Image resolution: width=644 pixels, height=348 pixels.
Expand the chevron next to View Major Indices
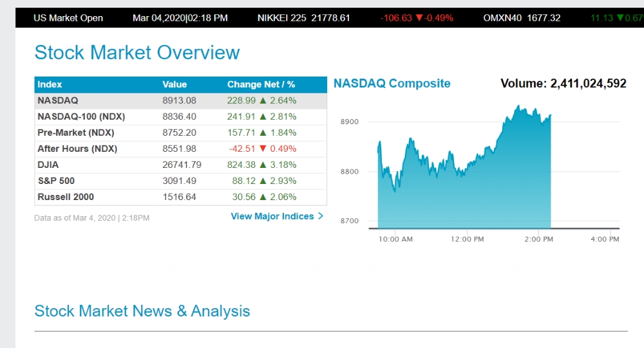pyautogui.click(x=321, y=217)
